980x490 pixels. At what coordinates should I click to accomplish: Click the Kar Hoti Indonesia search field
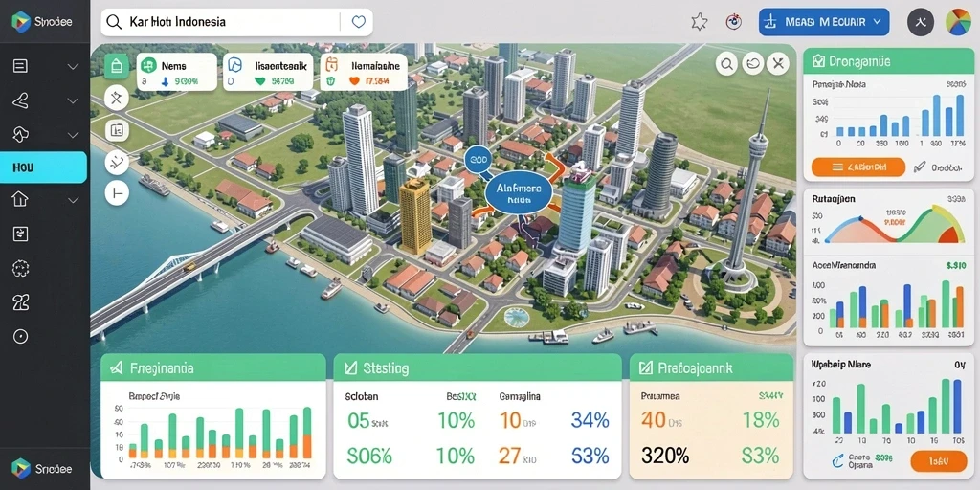[x=237, y=22]
